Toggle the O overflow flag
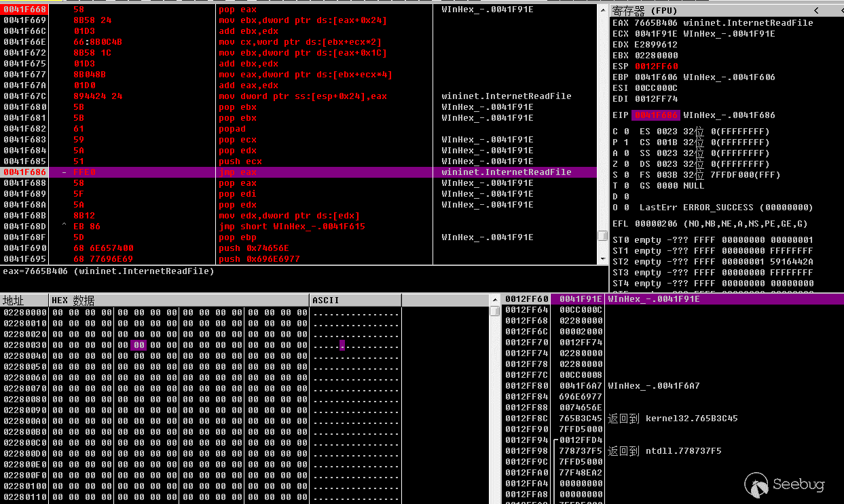The width and height of the screenshot is (844, 504). tap(620, 208)
